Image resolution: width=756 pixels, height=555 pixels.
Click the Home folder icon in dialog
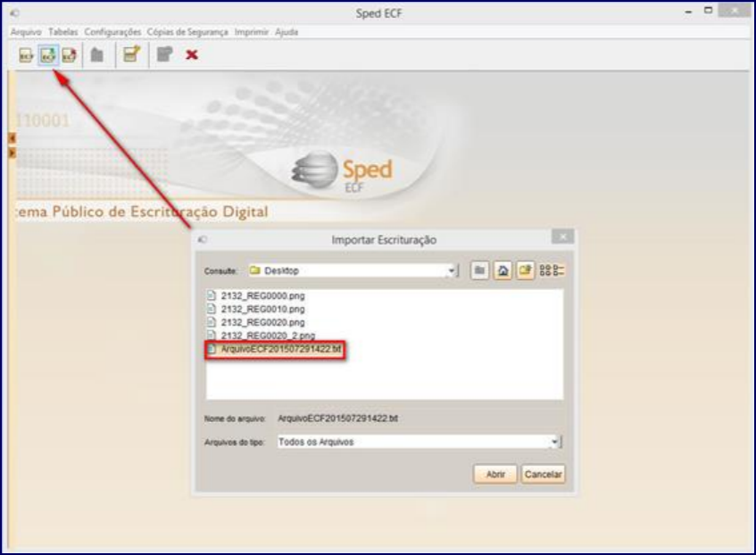pos(503,270)
